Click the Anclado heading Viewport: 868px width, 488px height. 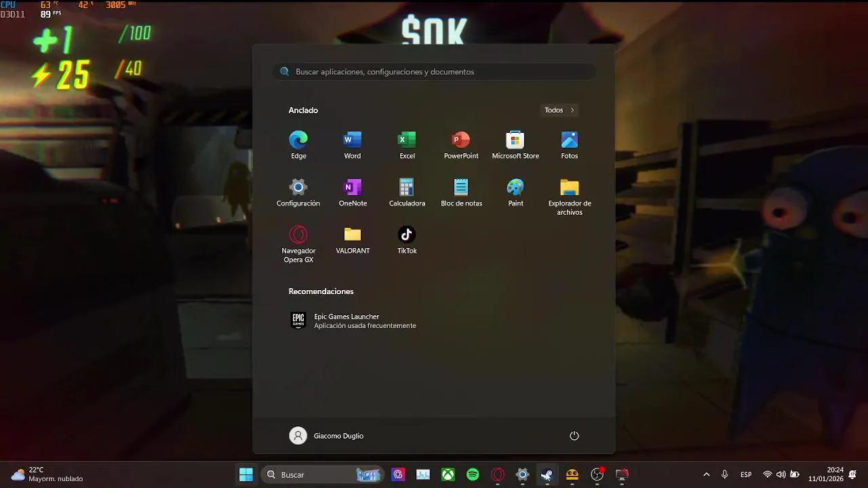pyautogui.click(x=303, y=110)
